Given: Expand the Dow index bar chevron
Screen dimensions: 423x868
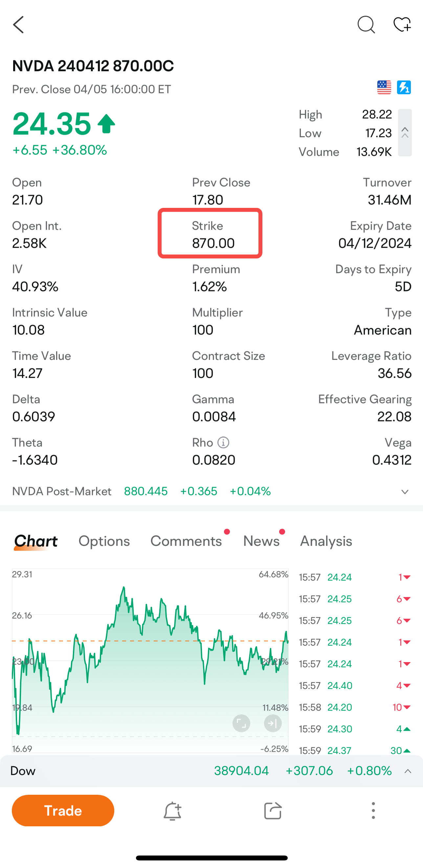Looking at the screenshot, I should click(x=408, y=771).
